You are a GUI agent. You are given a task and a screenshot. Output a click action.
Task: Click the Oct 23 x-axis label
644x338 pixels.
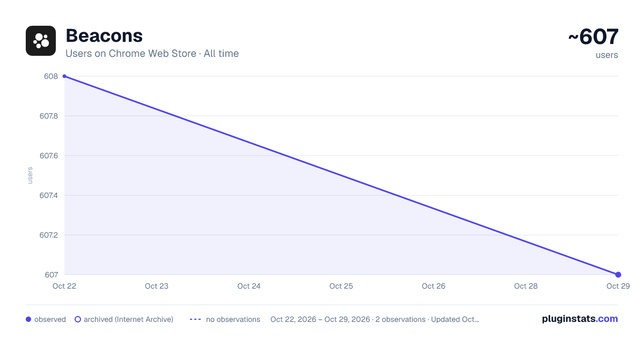coord(157,286)
